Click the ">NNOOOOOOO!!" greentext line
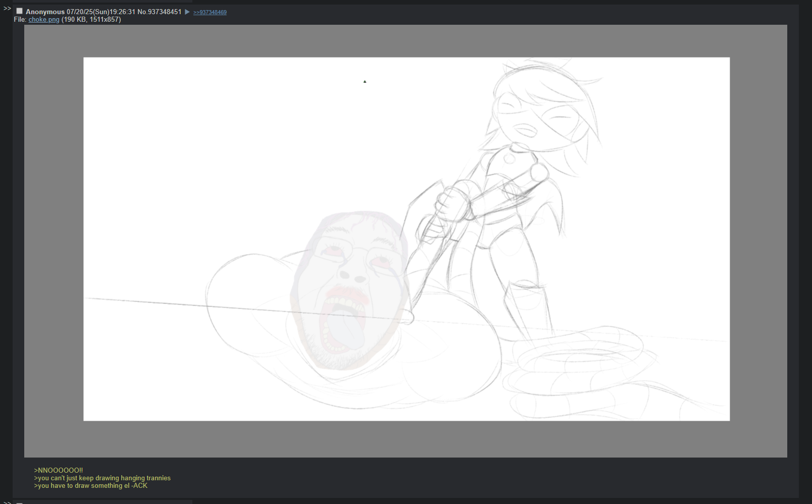This screenshot has height=504, width=812. (59, 470)
